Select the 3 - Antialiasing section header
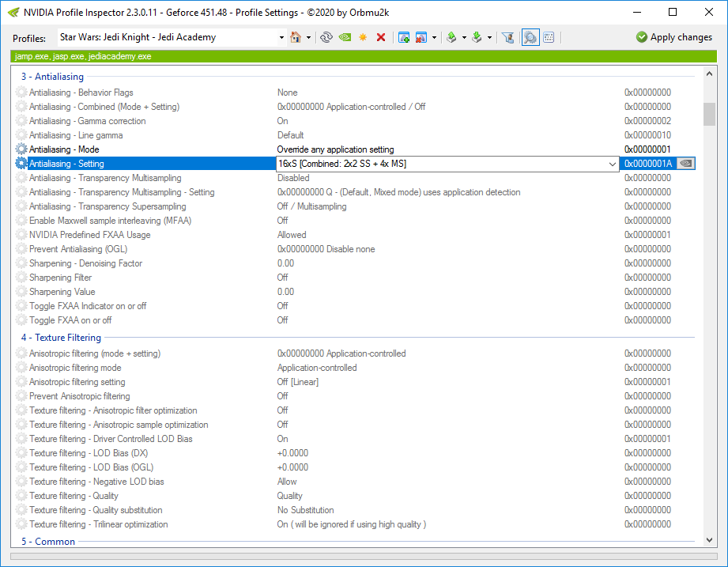Image resolution: width=728 pixels, height=567 pixels. 52,77
